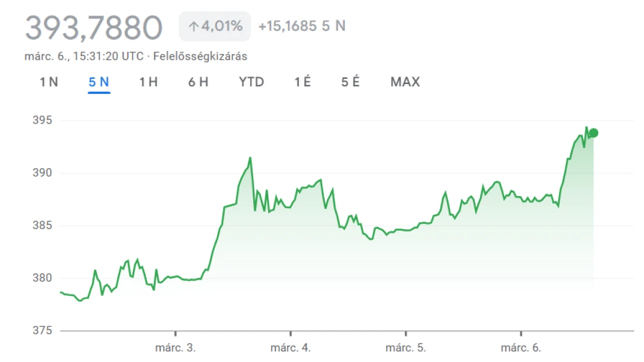Click the márc. 3. date label

coord(175,348)
